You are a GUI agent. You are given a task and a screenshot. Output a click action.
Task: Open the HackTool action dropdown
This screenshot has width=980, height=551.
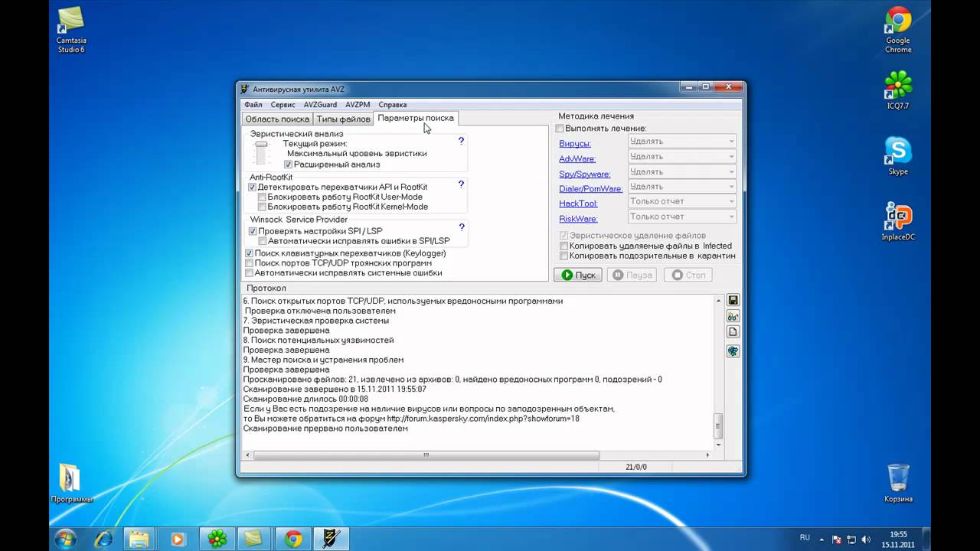point(682,201)
